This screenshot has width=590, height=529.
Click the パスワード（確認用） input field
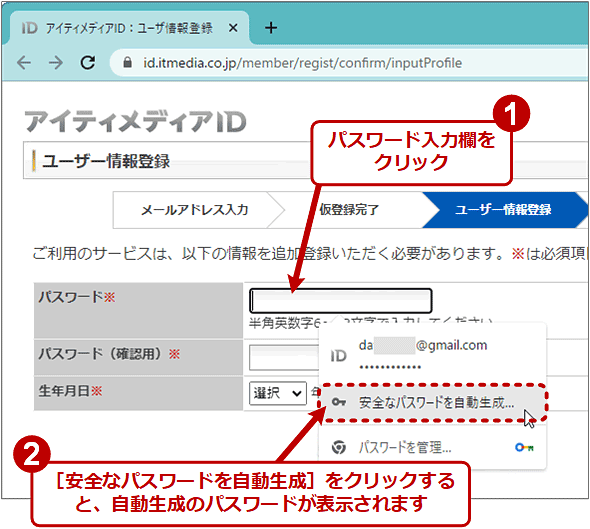pos(284,357)
